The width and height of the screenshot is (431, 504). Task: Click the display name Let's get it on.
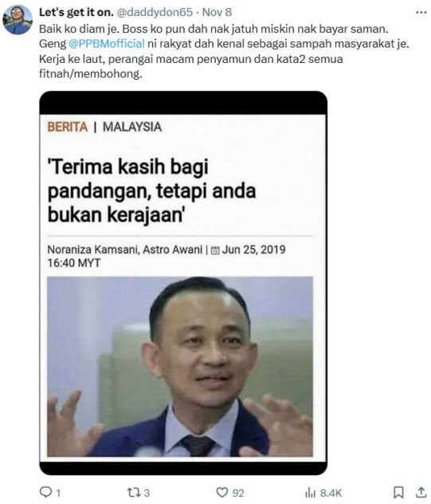[x=76, y=12]
